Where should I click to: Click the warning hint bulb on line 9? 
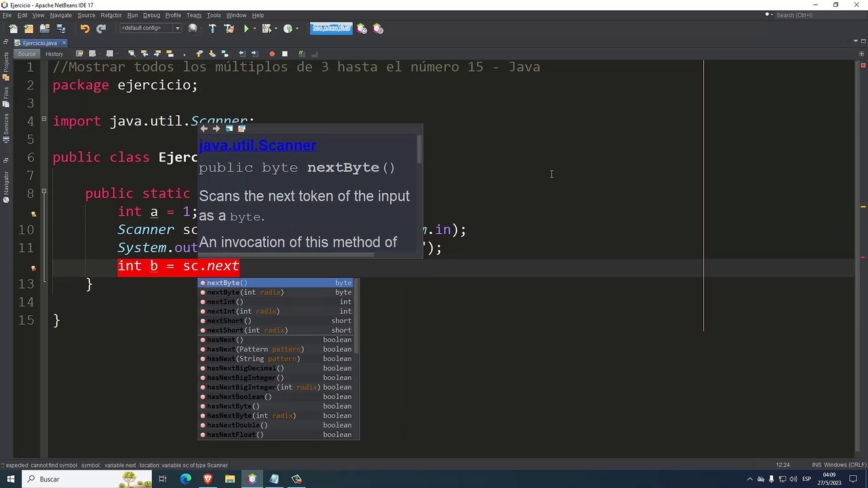33,213
